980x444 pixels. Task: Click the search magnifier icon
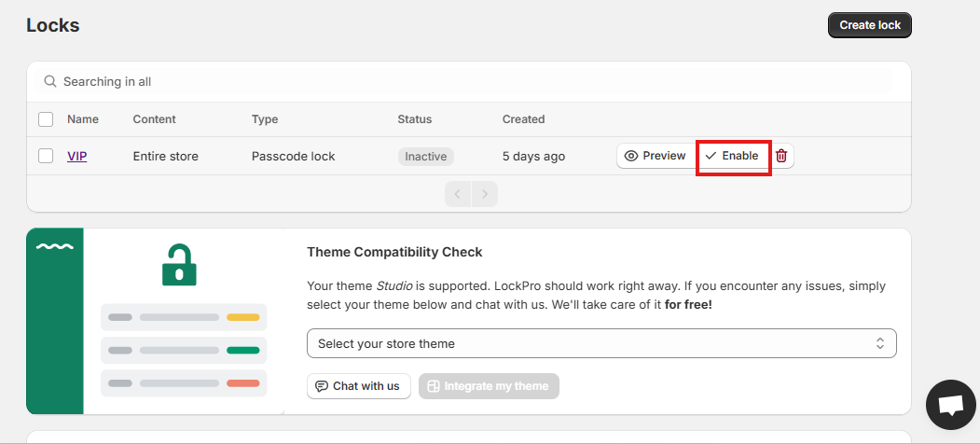(x=50, y=82)
